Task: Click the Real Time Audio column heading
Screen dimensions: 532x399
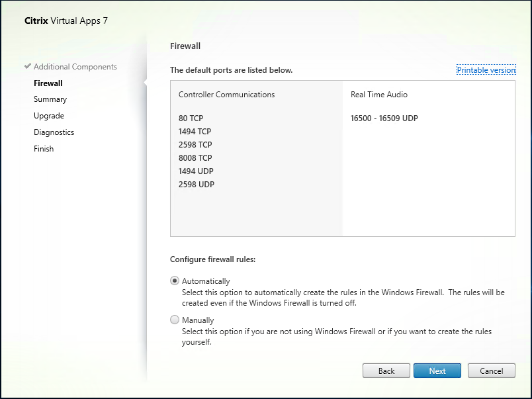Action: [378, 95]
